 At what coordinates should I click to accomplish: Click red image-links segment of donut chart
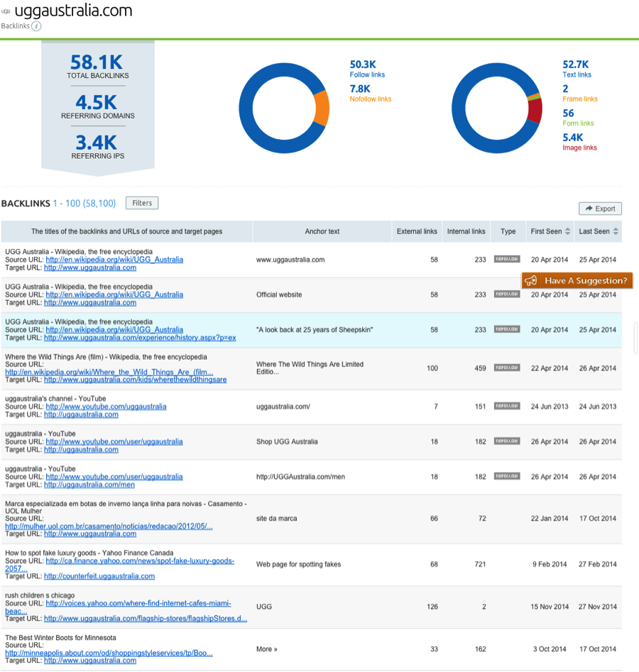coord(535,111)
